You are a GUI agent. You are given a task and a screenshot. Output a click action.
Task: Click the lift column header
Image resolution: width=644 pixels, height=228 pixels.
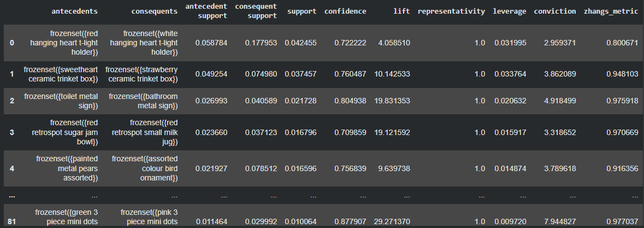[x=401, y=11]
